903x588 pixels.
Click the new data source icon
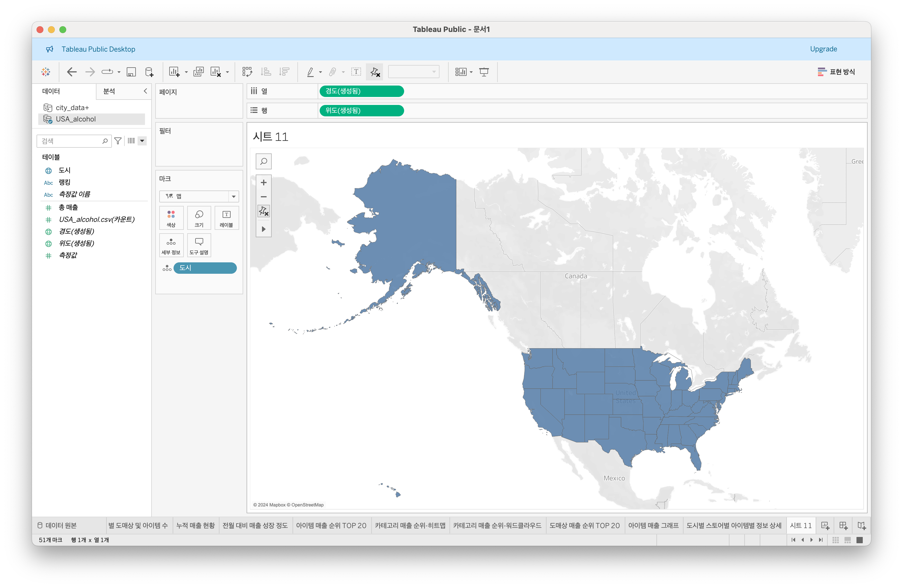pos(149,72)
